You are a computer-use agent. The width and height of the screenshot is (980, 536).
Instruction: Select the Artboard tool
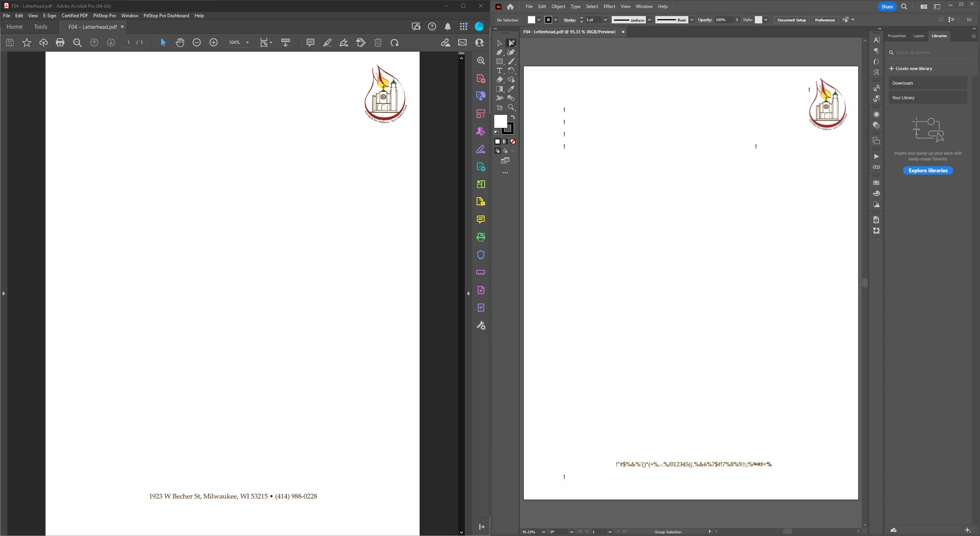[499, 108]
